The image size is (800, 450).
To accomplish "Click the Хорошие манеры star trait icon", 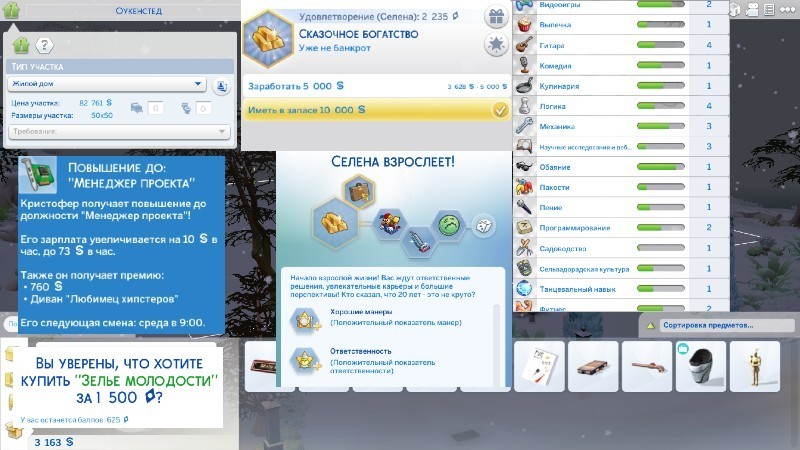I will pyautogui.click(x=305, y=320).
